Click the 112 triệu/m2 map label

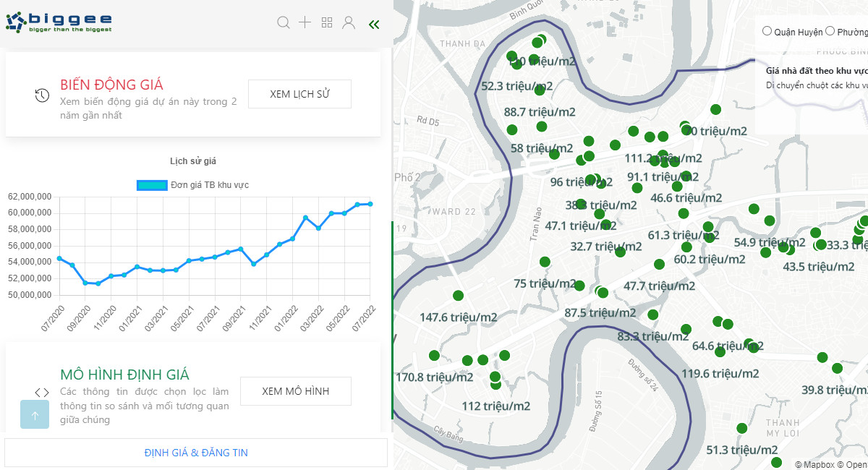pyautogui.click(x=496, y=406)
